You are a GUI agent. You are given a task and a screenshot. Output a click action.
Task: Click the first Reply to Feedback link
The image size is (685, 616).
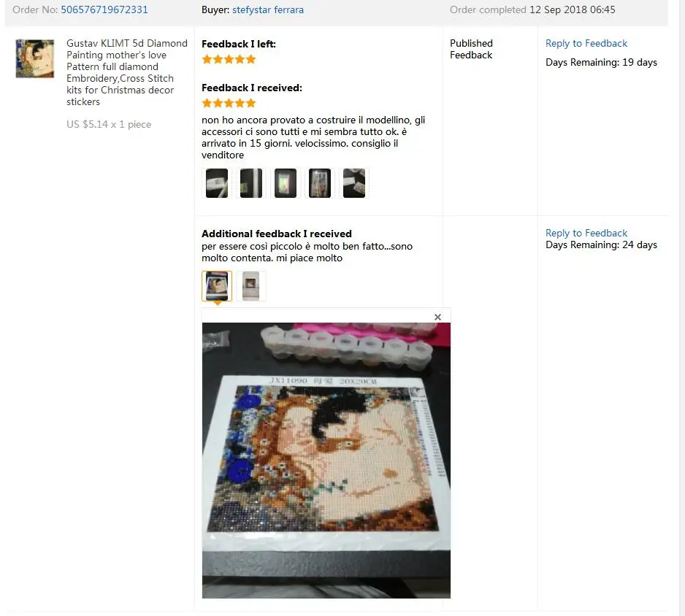(x=586, y=43)
